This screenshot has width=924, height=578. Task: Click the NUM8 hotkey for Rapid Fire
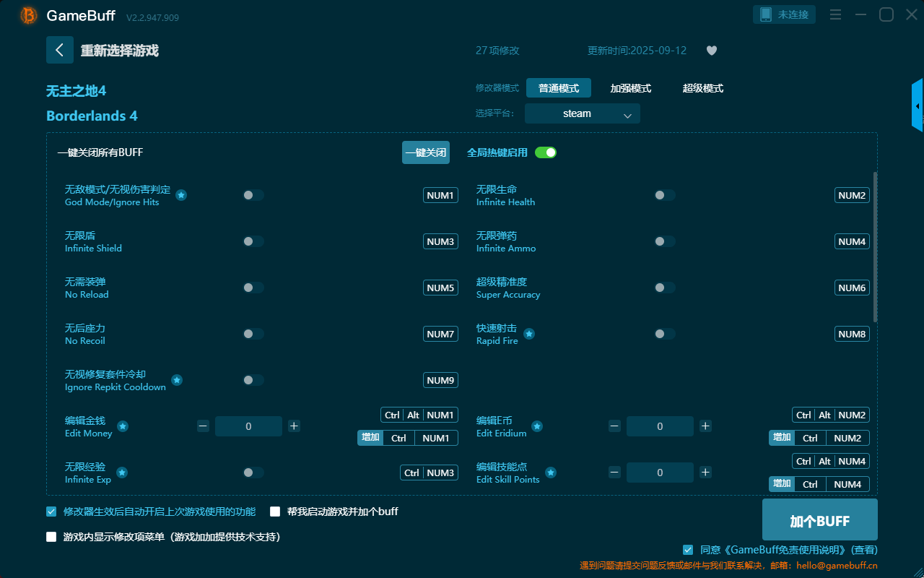coord(852,334)
